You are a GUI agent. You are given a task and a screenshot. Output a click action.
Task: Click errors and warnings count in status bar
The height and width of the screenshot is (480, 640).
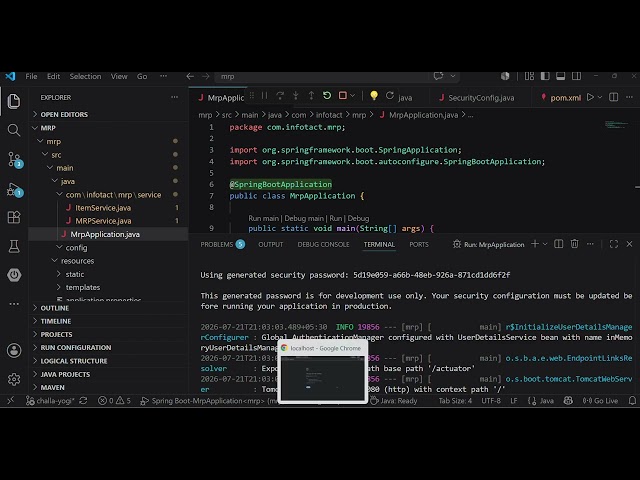(114, 401)
